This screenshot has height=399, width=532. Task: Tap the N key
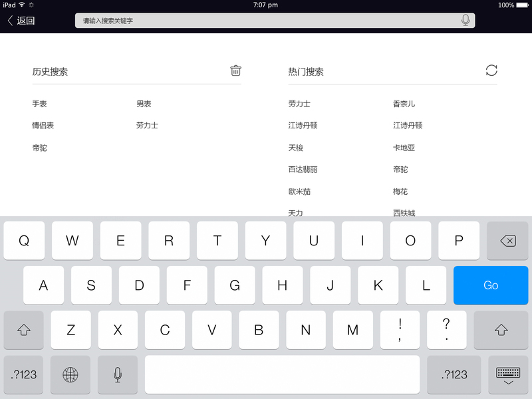click(x=306, y=330)
